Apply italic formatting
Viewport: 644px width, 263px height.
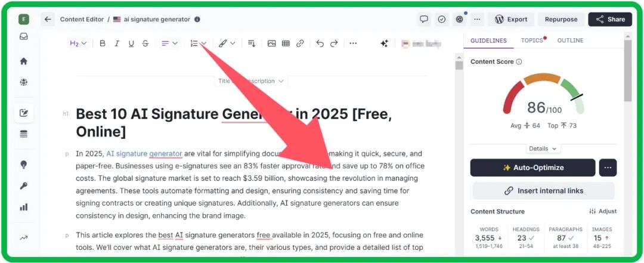pos(117,44)
